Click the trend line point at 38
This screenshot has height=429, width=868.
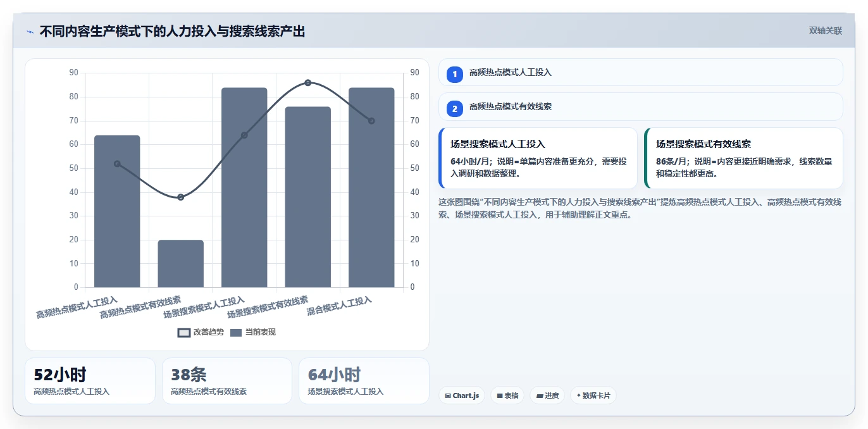[181, 197]
